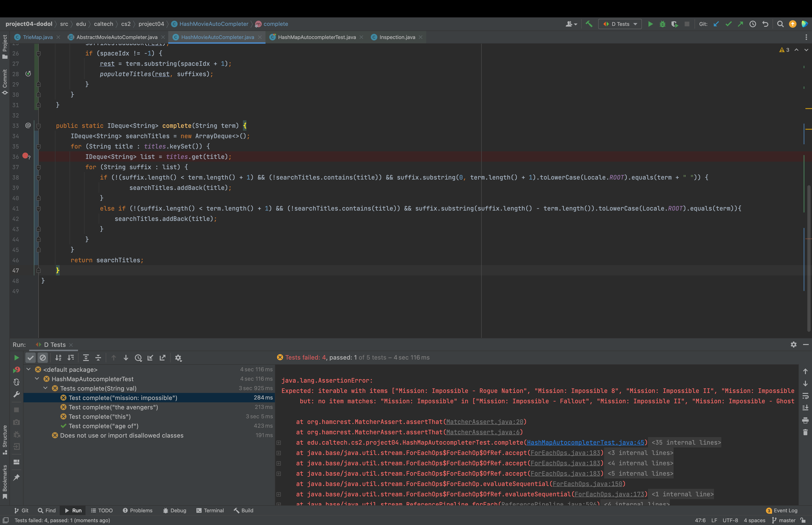
Task: Collapse the HashMapAutocompleterTest tree node
Action: tap(37, 379)
